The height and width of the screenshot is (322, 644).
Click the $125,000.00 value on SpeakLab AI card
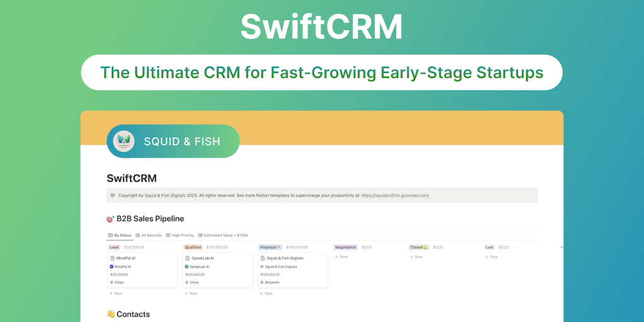point(195,274)
